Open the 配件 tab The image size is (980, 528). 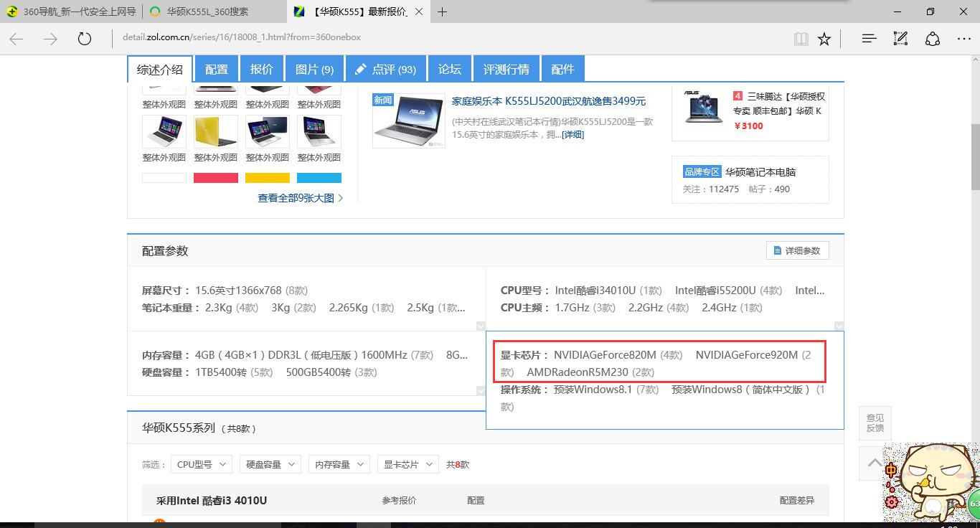562,70
